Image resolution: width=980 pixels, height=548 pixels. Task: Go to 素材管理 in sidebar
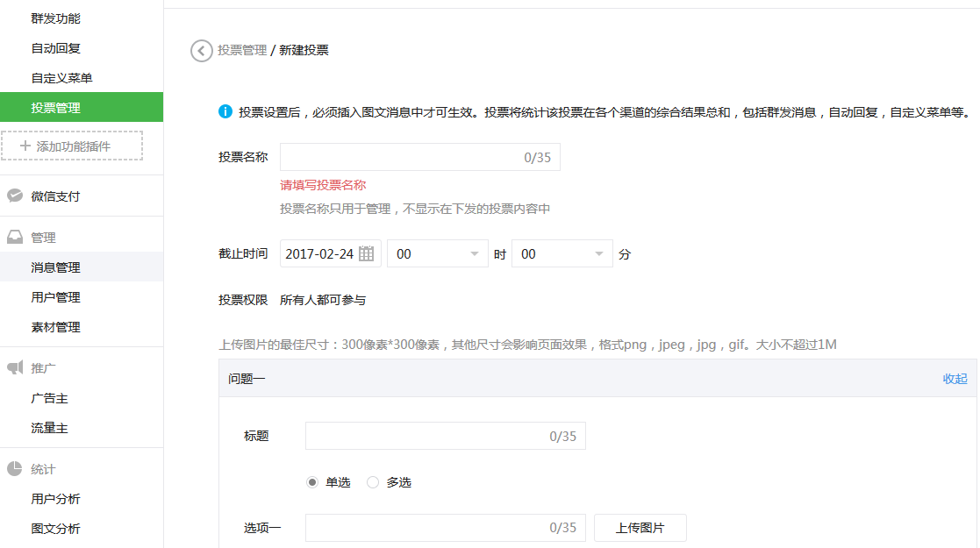click(x=56, y=327)
